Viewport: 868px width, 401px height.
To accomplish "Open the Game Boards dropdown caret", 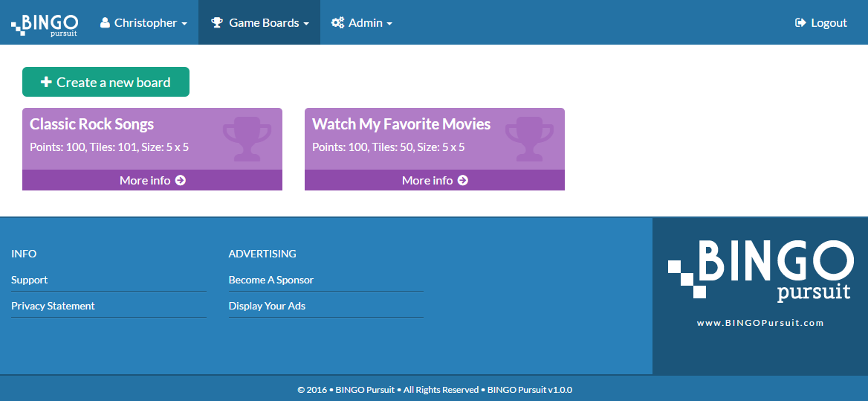I will [306, 24].
